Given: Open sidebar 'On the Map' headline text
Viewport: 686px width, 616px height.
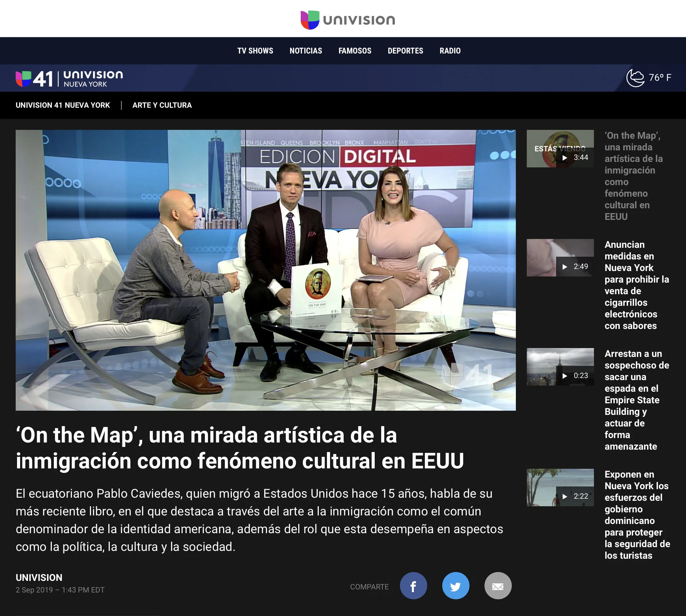Looking at the screenshot, I should pos(633,176).
